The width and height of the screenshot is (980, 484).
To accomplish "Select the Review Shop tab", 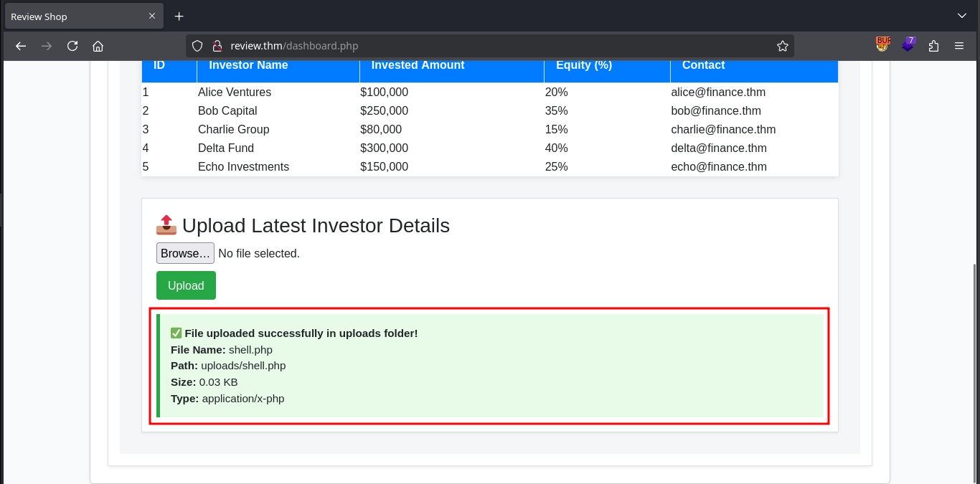I will coord(72,16).
